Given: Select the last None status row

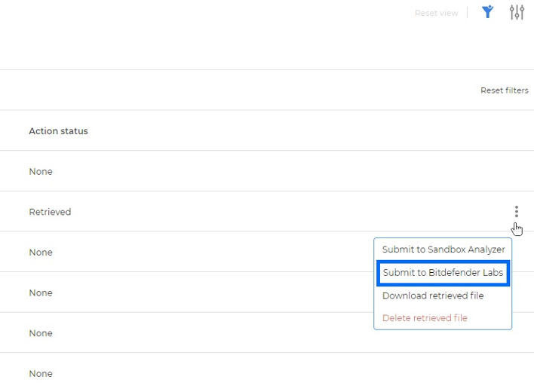Looking at the screenshot, I should click(41, 374).
